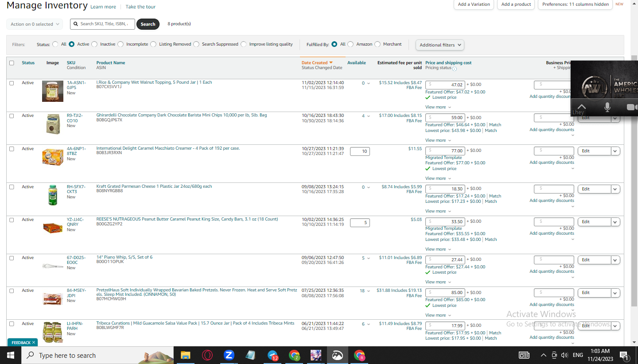The height and width of the screenshot is (364, 638).
Task: Click the Add a product button
Action: [x=516, y=4]
